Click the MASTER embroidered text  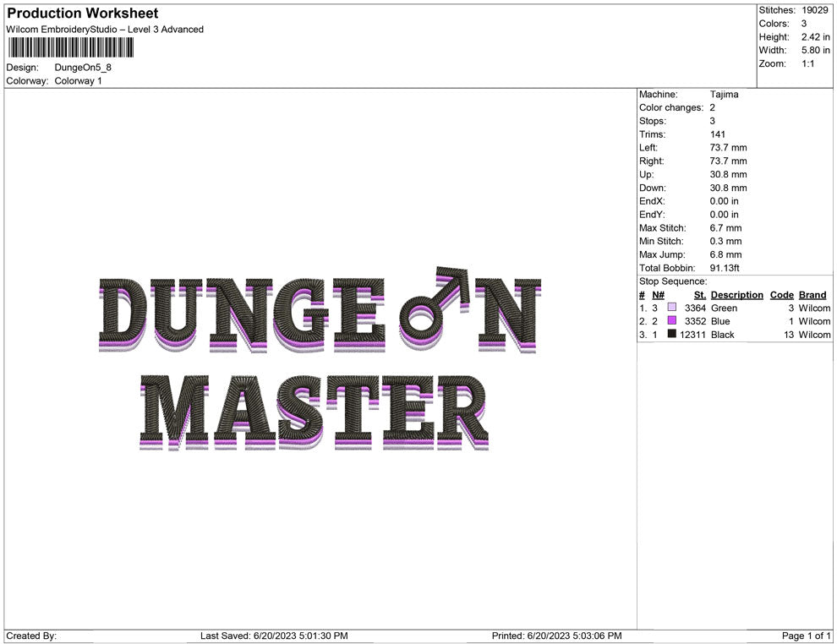[x=315, y=412]
